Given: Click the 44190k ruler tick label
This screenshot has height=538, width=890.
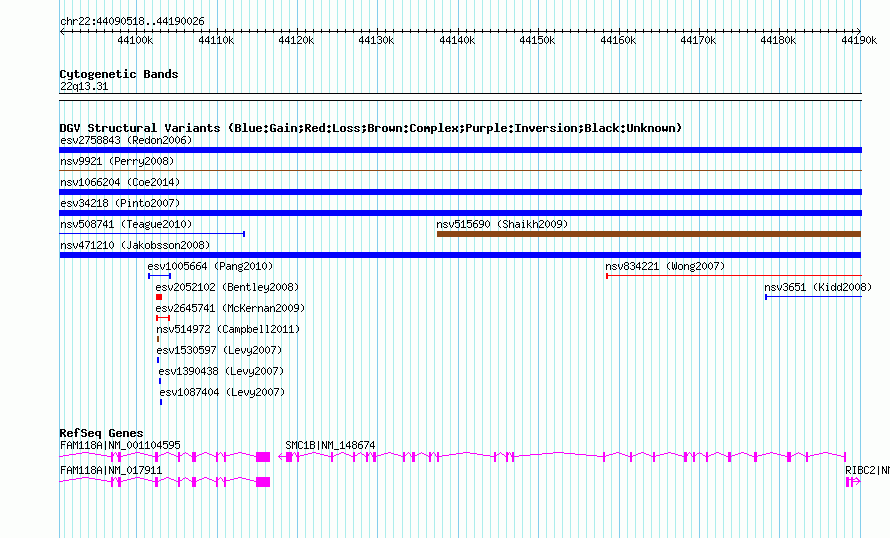Looking at the screenshot, I should click(x=859, y=40).
